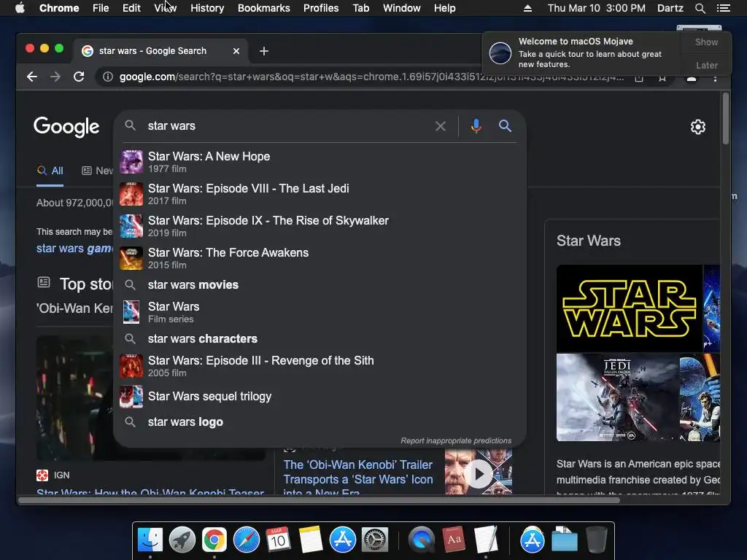Open the History menu

207,8
